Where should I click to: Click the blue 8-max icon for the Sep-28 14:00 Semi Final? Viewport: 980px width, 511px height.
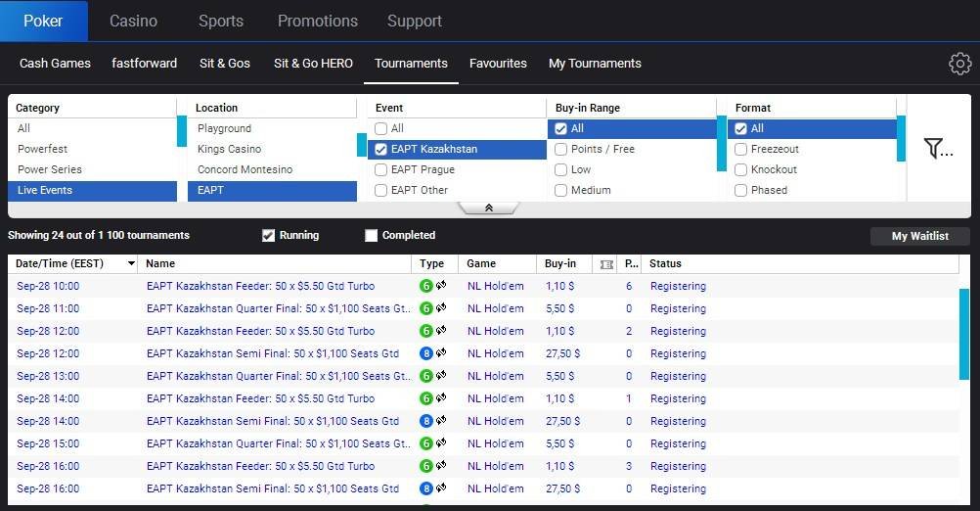tap(426, 421)
